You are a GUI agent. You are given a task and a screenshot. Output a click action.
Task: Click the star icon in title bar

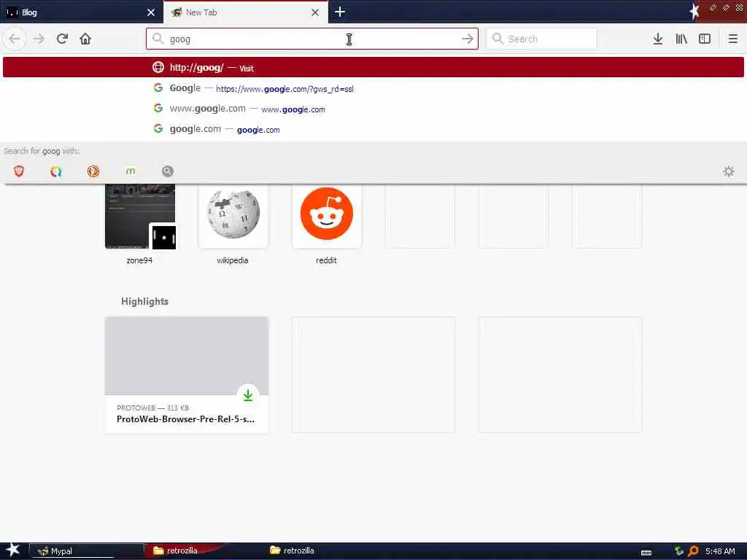click(x=694, y=12)
